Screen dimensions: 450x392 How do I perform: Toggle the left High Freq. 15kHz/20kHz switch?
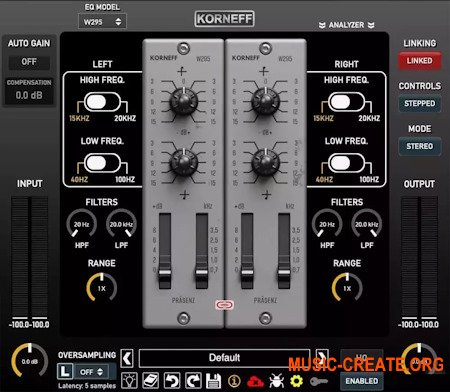click(x=102, y=102)
